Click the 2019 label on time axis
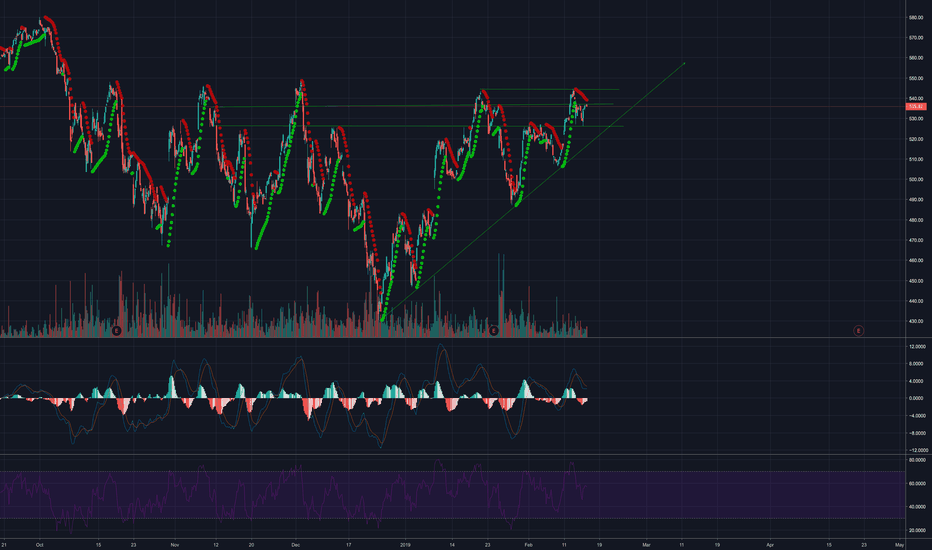932x550 pixels. coord(405,545)
